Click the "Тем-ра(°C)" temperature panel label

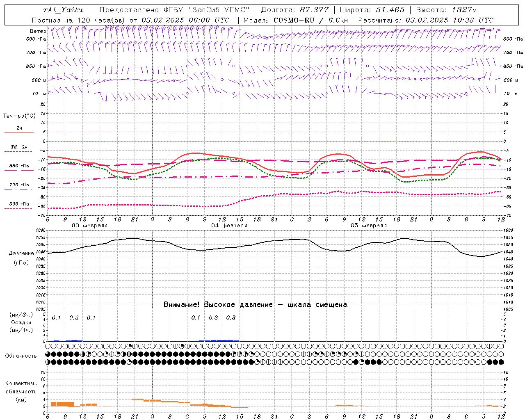(19, 116)
